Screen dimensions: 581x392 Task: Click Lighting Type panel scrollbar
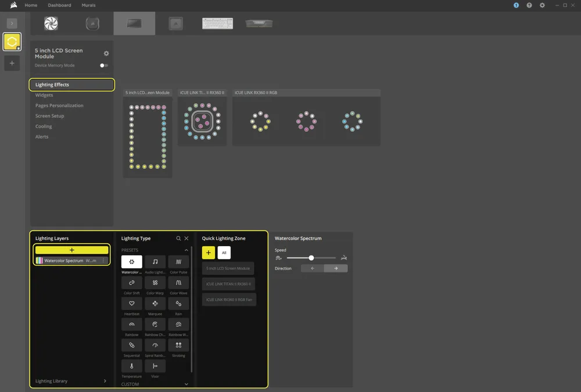pos(191,310)
